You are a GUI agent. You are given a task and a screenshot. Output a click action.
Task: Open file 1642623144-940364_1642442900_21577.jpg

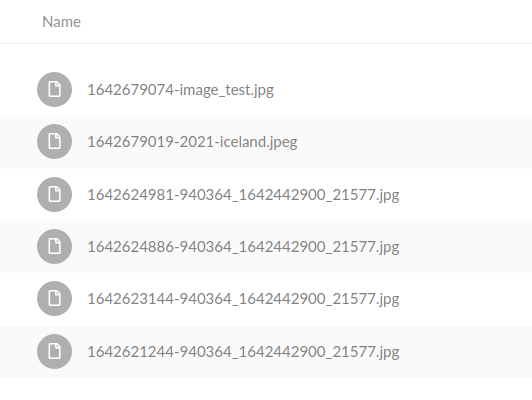pyautogui.click(x=243, y=299)
